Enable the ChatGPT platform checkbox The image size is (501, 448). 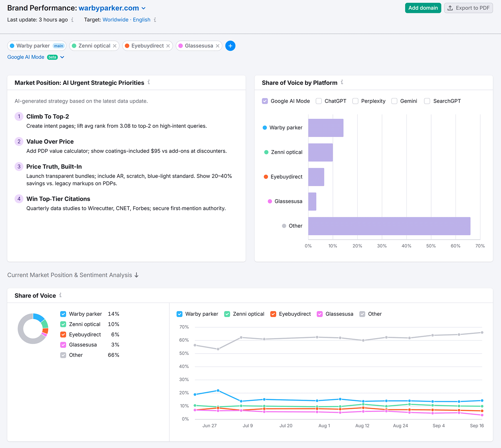point(318,101)
